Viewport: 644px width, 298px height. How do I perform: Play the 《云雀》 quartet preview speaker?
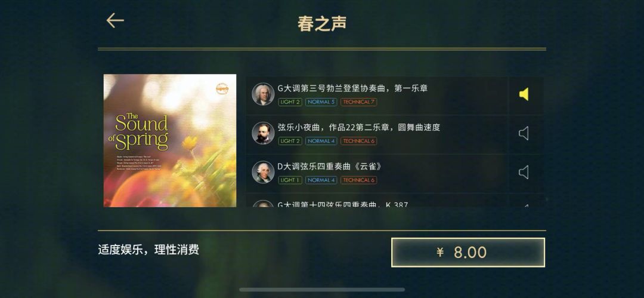524,172
